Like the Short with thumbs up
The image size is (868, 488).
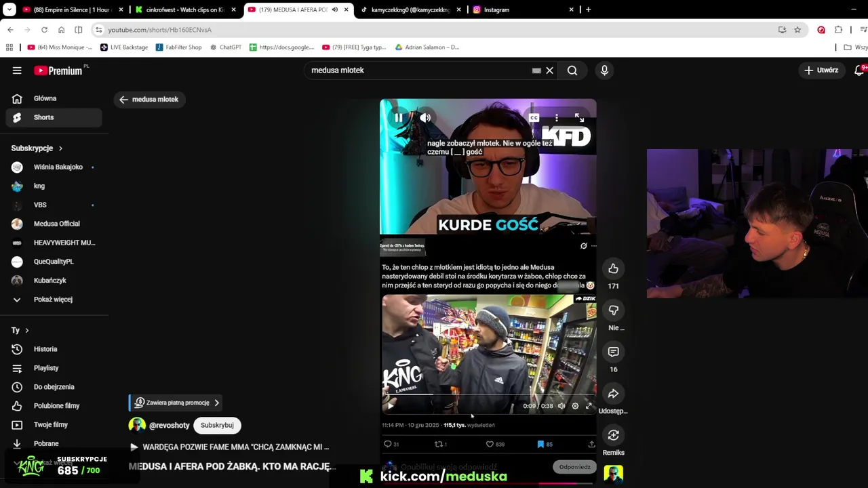coord(613,269)
